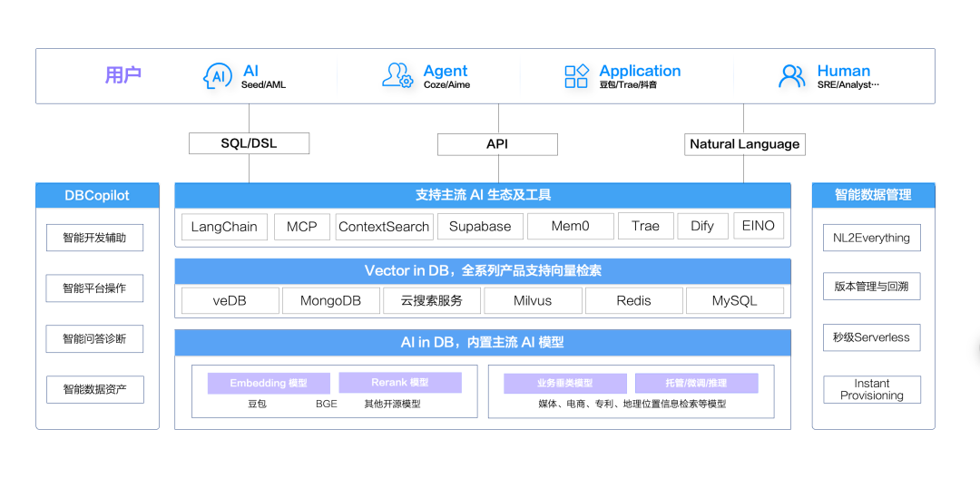
Task: Open the 智能数据管理 panel header
Action: pos(873,195)
